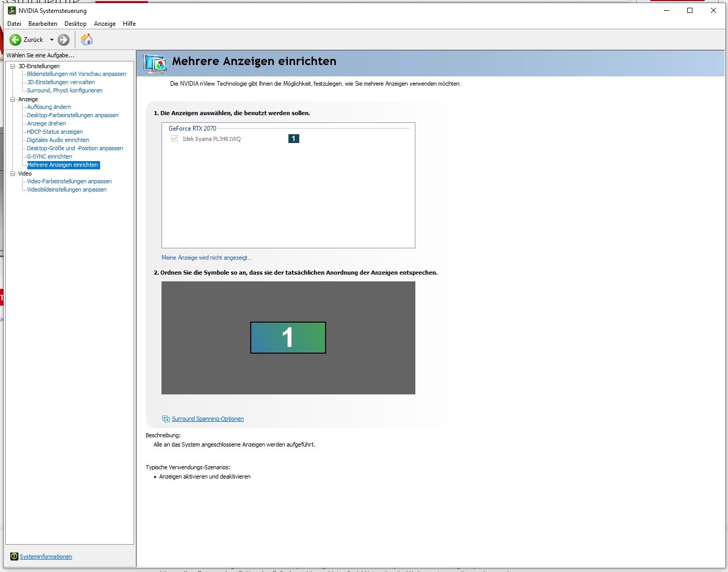Select Digitales Audio einrichten

click(58, 140)
